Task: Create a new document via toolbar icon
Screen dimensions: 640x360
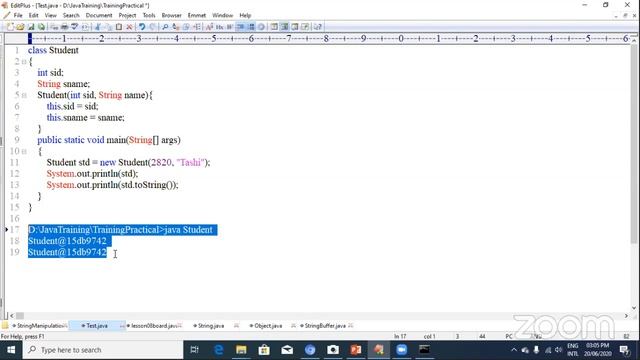Action: point(10,27)
